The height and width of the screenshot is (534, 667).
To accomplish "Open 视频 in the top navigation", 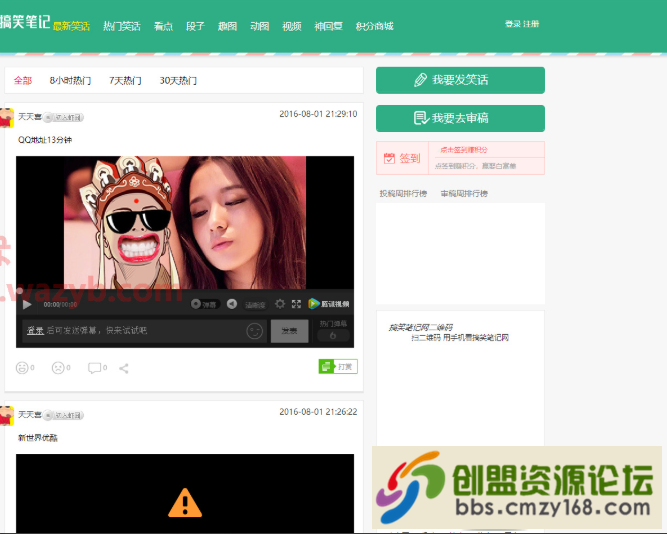I will 292,26.
